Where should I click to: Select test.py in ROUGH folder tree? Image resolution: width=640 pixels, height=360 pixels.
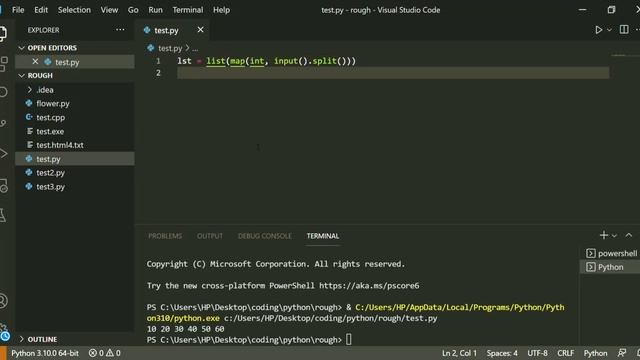pos(75,159)
